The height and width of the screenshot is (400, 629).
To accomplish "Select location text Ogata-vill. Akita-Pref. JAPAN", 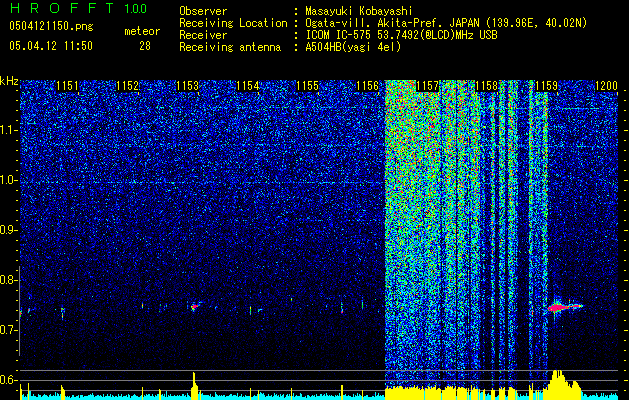I will [391, 23].
